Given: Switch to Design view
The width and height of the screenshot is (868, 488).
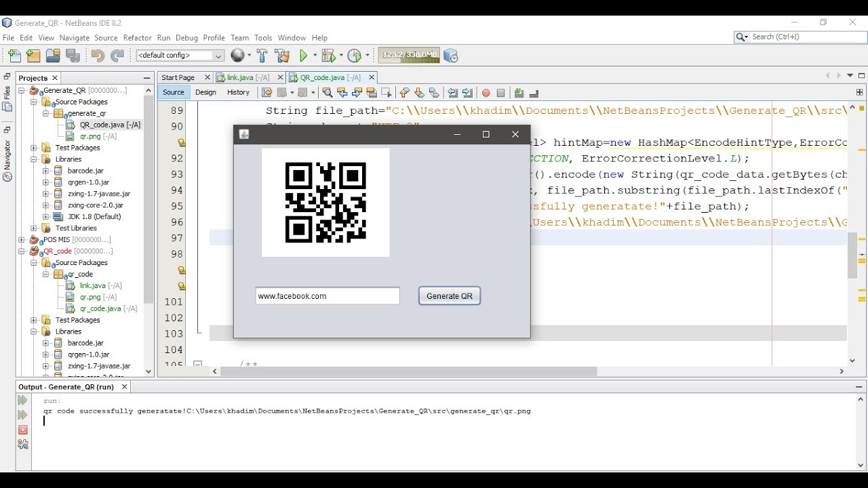Looking at the screenshot, I should [x=205, y=93].
